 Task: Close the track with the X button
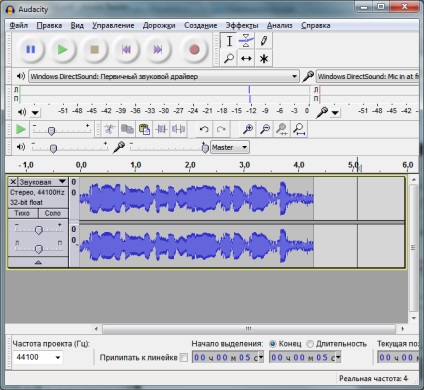(x=13, y=182)
